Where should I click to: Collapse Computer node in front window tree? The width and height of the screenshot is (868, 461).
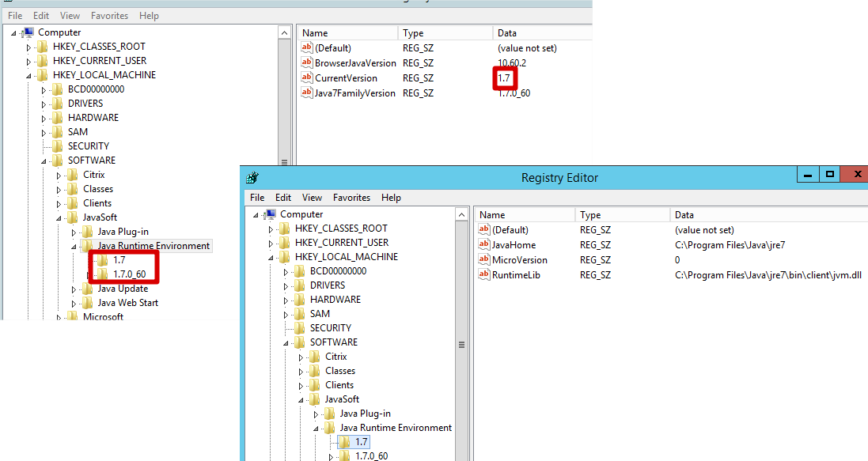(x=256, y=215)
